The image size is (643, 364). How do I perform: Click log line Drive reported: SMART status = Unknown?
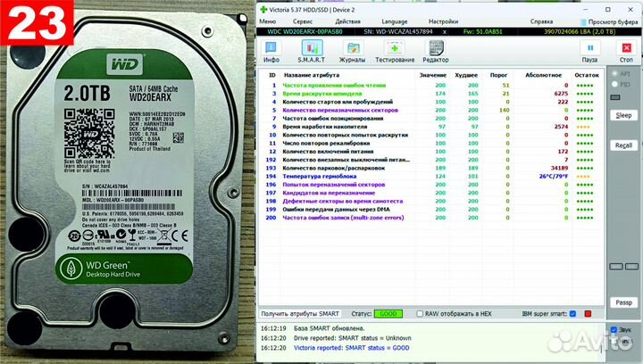pyautogui.click(x=352, y=338)
